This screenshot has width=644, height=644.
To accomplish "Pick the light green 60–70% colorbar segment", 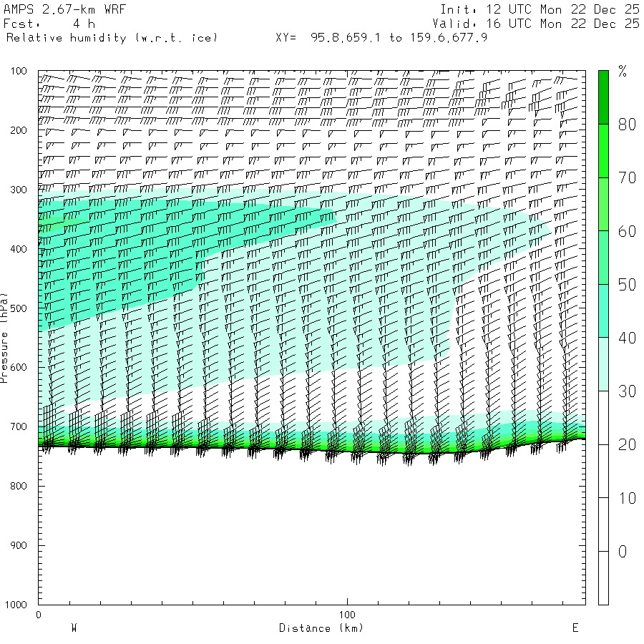I will pos(603,204).
